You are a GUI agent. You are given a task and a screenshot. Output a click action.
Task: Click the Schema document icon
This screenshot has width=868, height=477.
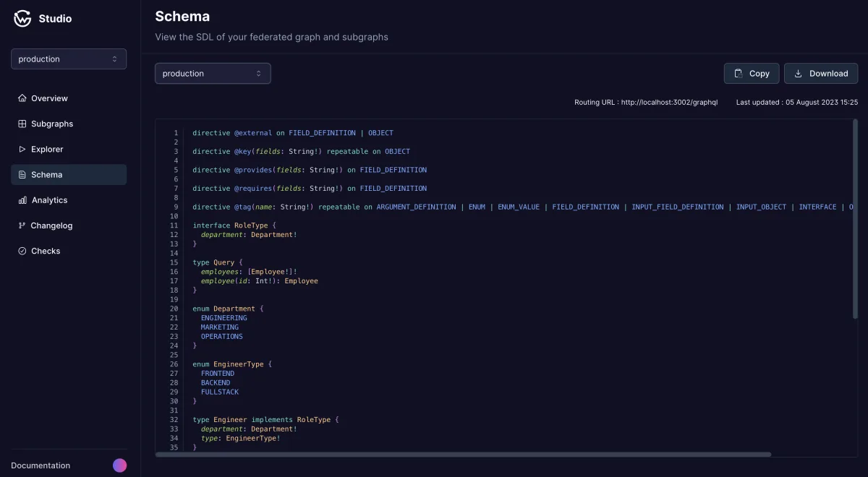click(22, 175)
